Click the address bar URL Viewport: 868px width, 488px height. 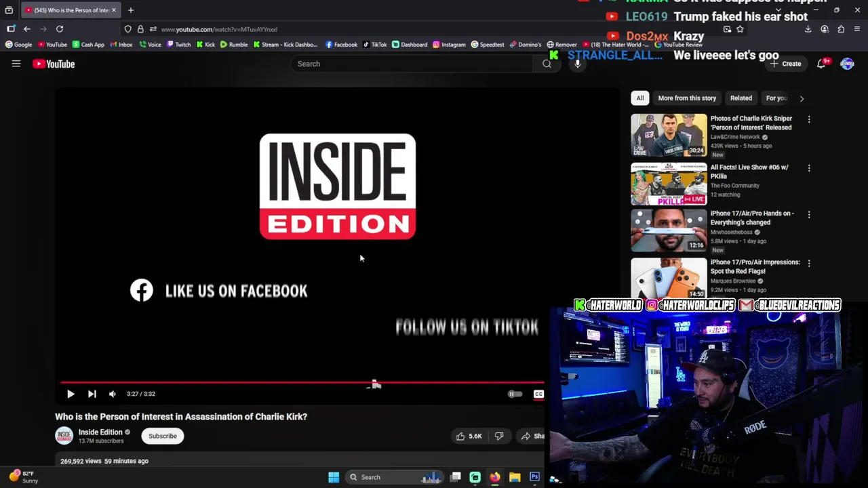[x=219, y=29]
